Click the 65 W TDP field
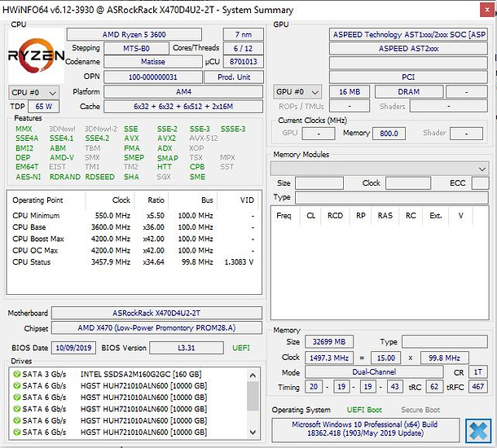This screenshot has width=497, height=448. 43,107
